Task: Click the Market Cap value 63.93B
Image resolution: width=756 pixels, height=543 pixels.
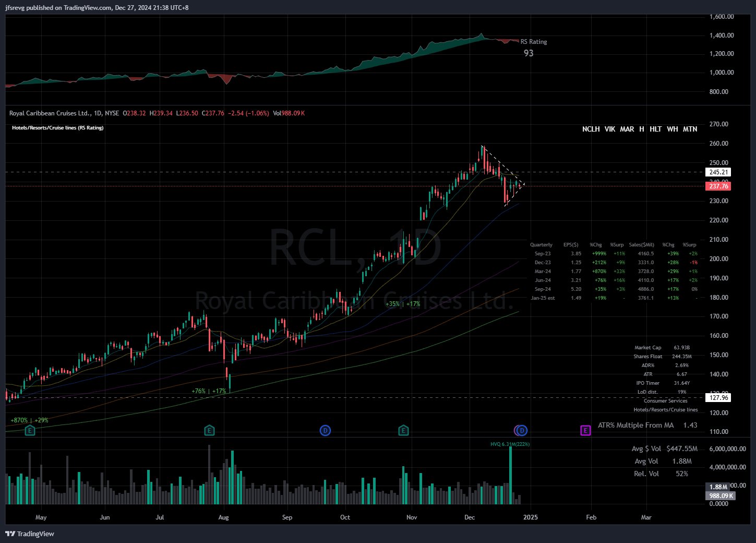Action: pyautogui.click(x=682, y=348)
